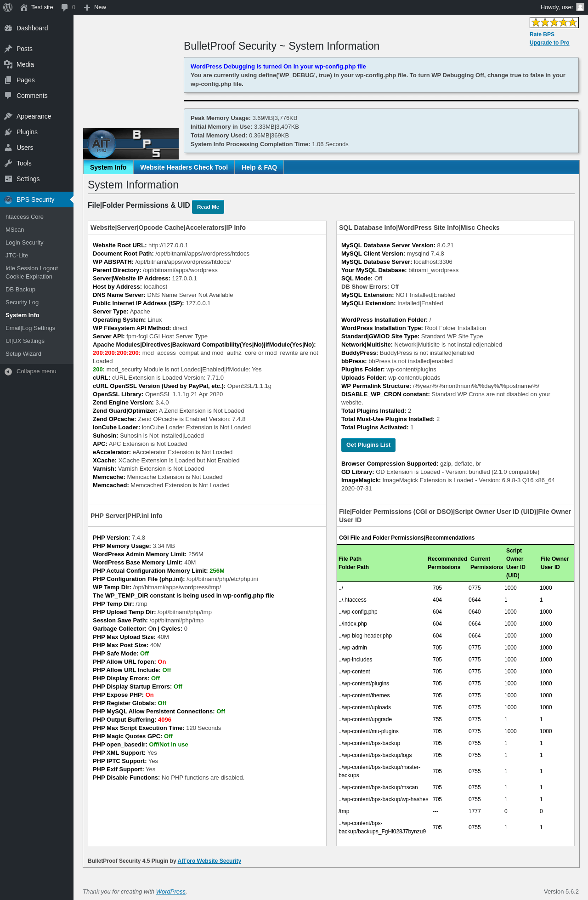
Task: Click the MySQL Database Server Version line
Action: (x=397, y=245)
